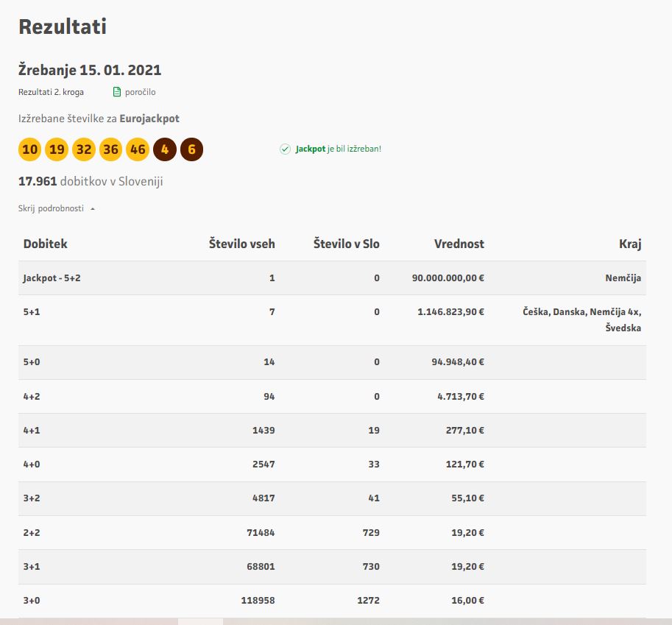This screenshot has width=672, height=625.
Task: Select drawn number ball 19
Action: point(57,149)
